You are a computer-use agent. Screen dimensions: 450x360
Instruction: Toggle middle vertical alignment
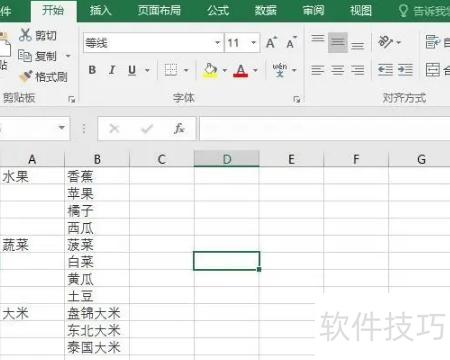point(338,42)
